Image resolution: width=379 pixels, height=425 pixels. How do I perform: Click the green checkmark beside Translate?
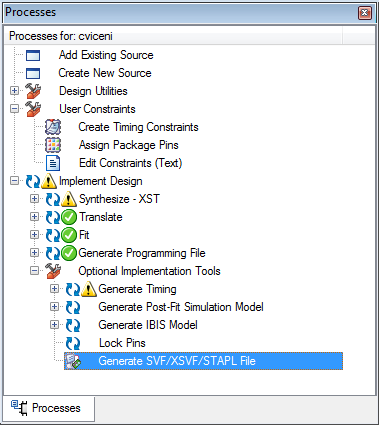click(x=69, y=217)
